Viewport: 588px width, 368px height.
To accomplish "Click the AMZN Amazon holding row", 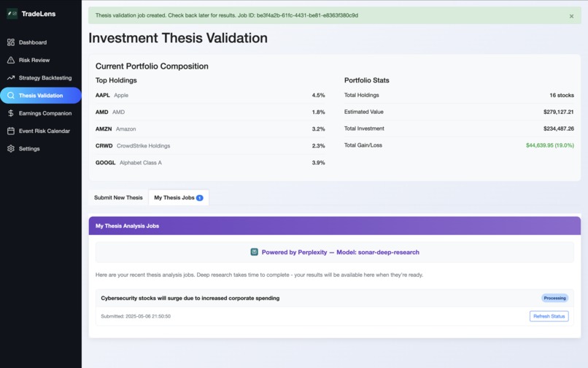I will [210, 129].
